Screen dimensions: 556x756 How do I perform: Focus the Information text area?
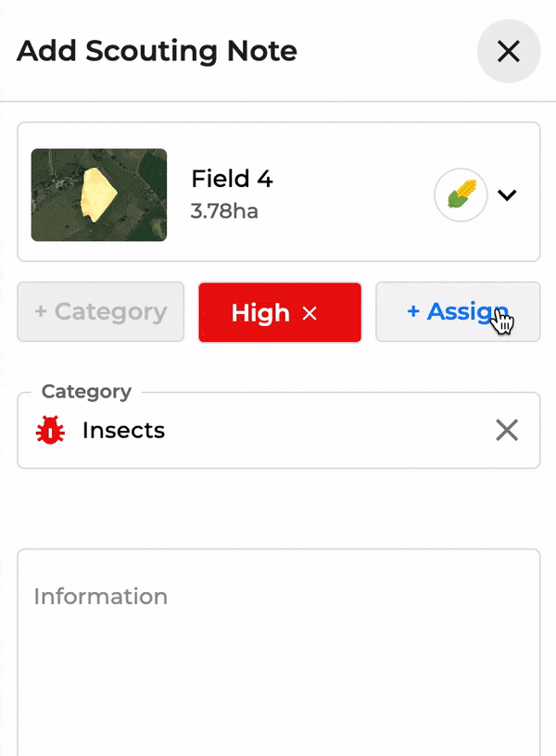click(x=279, y=652)
